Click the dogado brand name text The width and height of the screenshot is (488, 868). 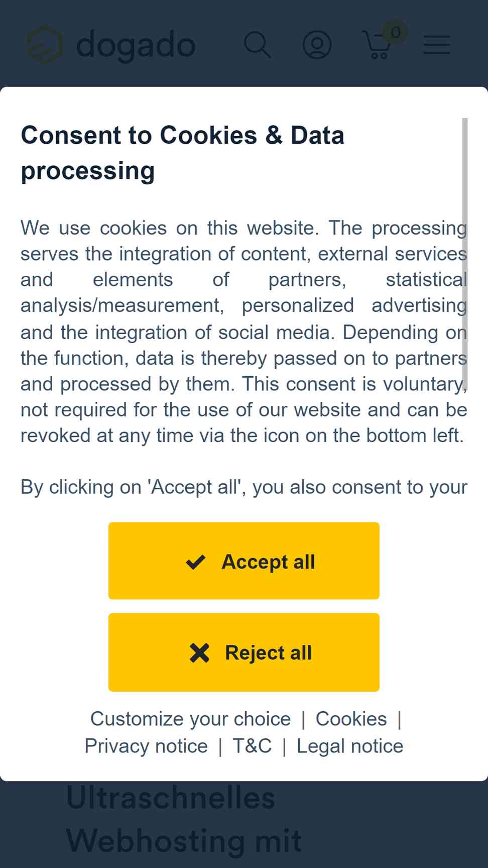(136, 45)
